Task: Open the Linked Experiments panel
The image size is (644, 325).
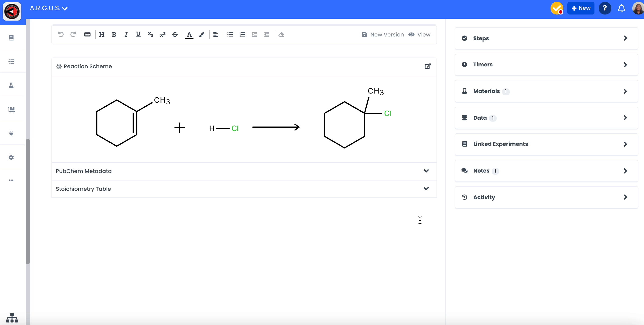Action: click(546, 144)
